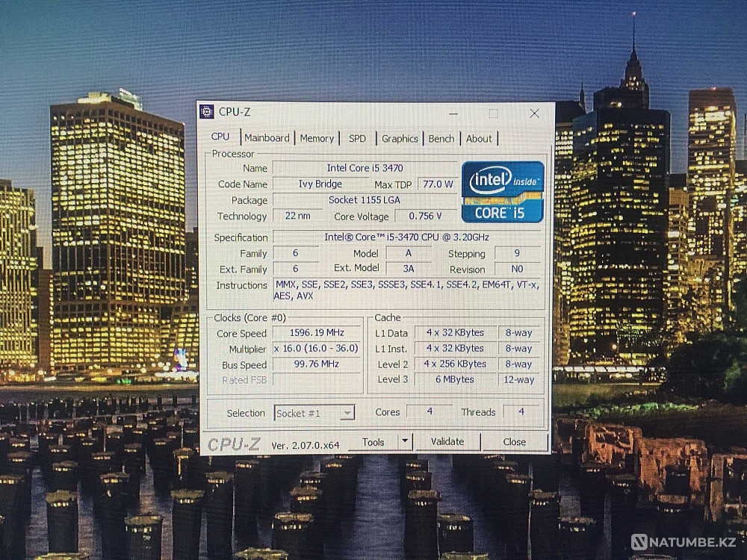Click the package value Socket 1155 LGA

pos(365,200)
